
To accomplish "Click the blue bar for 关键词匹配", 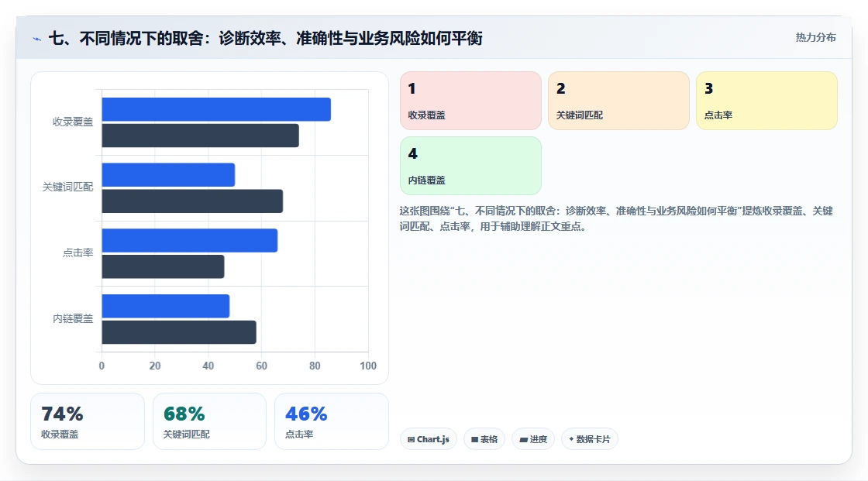I will (x=168, y=175).
